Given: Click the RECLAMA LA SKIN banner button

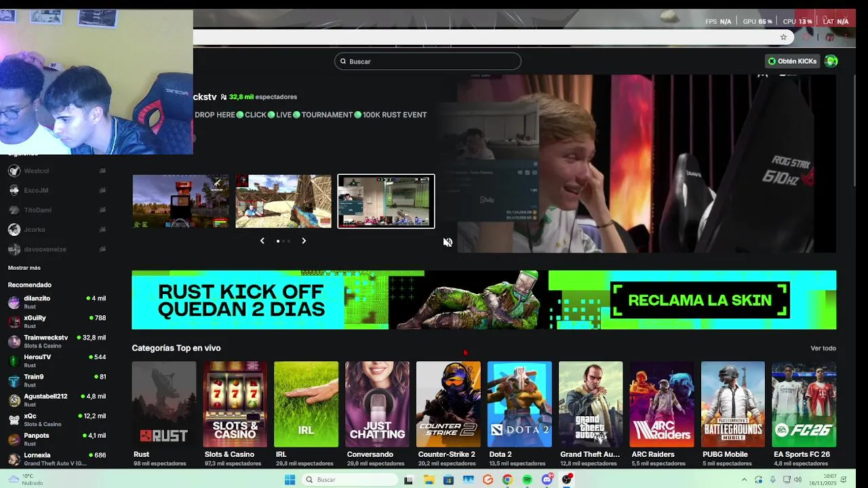Looking at the screenshot, I should point(700,300).
